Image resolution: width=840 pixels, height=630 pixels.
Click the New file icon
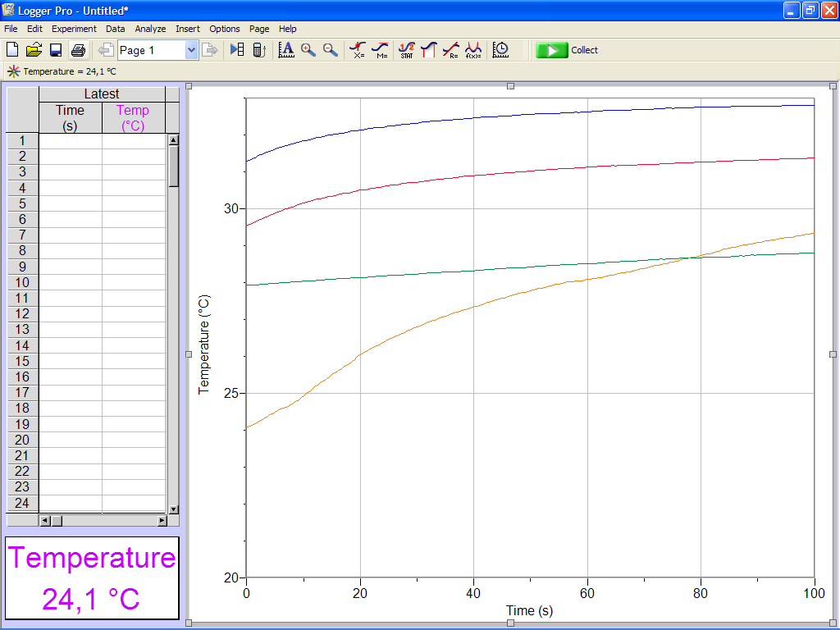(12, 50)
